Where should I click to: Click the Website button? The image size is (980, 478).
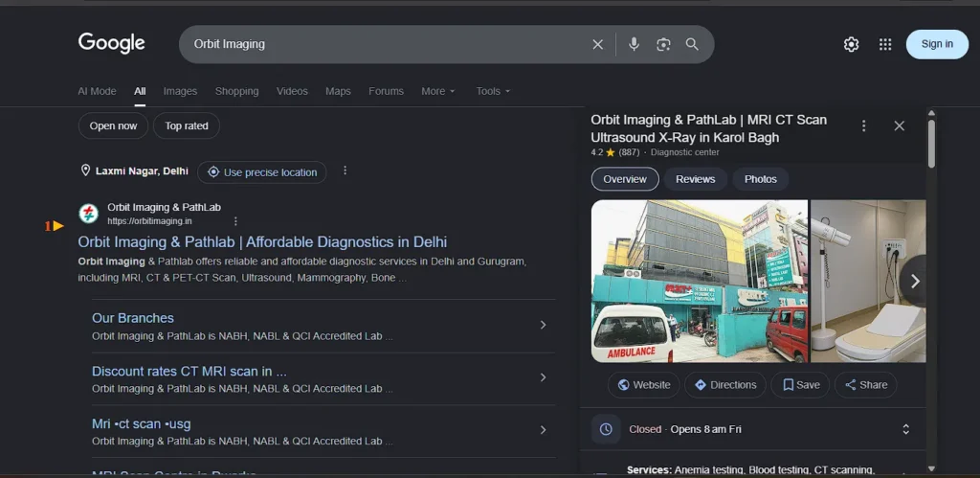click(x=644, y=385)
